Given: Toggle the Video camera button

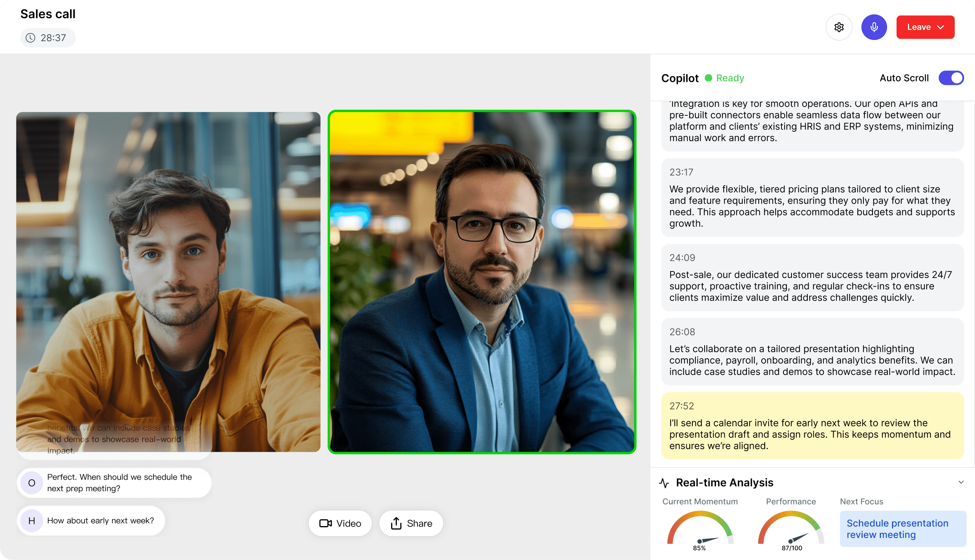Looking at the screenshot, I should point(340,523).
